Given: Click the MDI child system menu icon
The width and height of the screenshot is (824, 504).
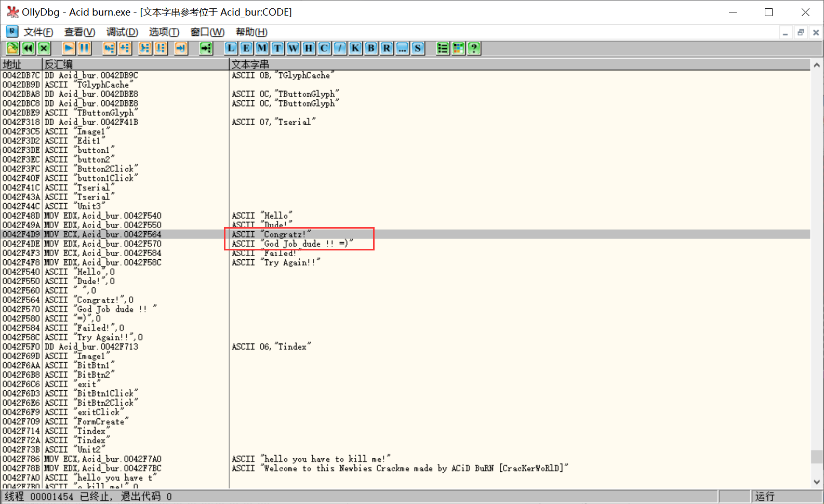Looking at the screenshot, I should (12, 32).
